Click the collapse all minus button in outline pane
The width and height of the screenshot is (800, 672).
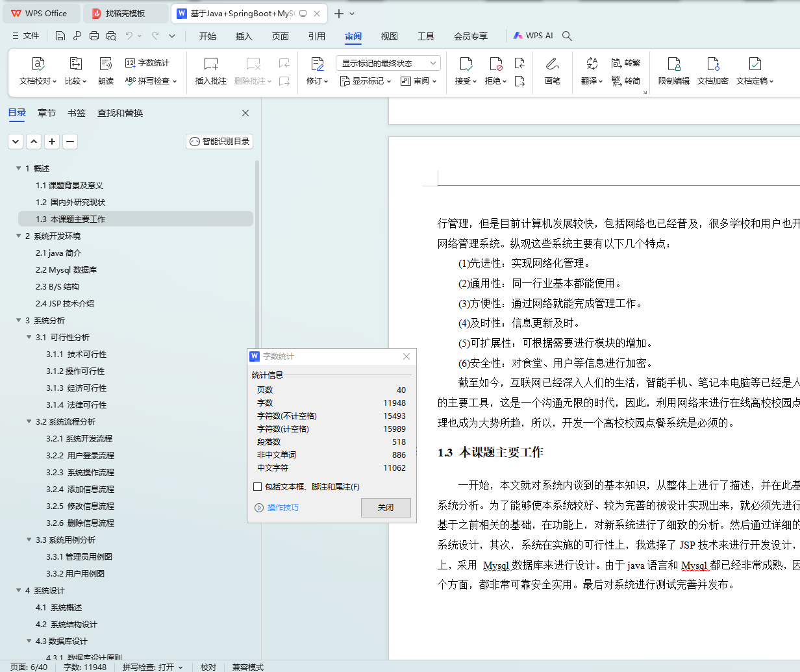pyautogui.click(x=70, y=142)
